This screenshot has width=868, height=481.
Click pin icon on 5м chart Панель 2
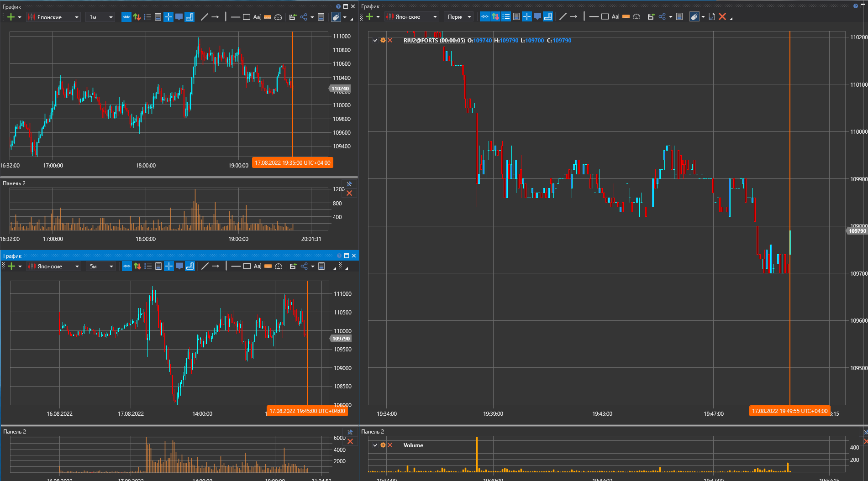click(x=350, y=432)
